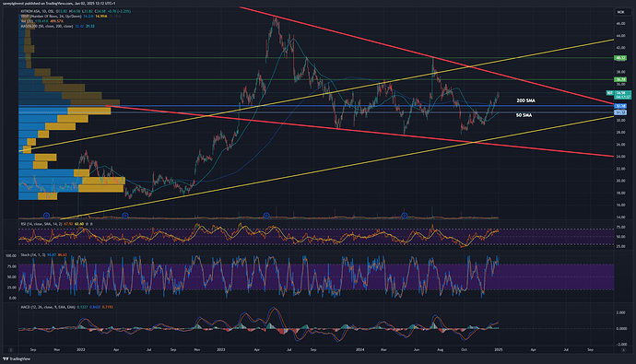Click the dividend marker near April 2023
Screen dimensions: 636x364
coord(266,216)
